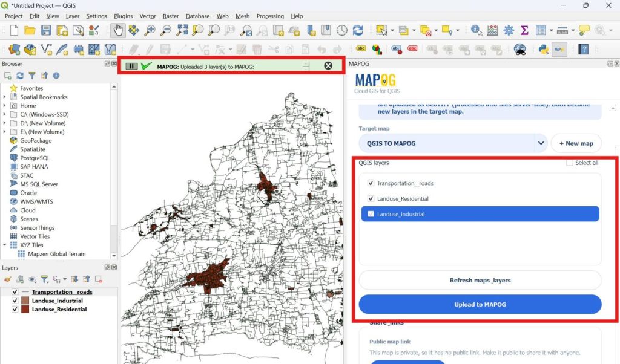Click the MAPOG plugin toolbar icon
This screenshot has height=364, width=620.
click(559, 50)
